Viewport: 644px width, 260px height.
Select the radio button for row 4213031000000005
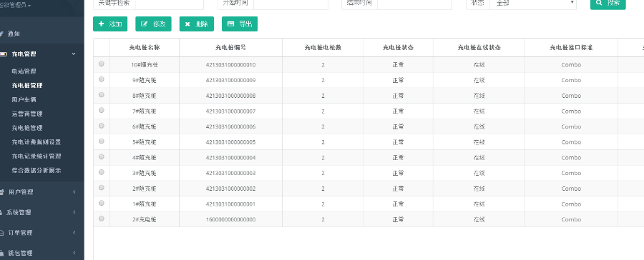tap(102, 141)
